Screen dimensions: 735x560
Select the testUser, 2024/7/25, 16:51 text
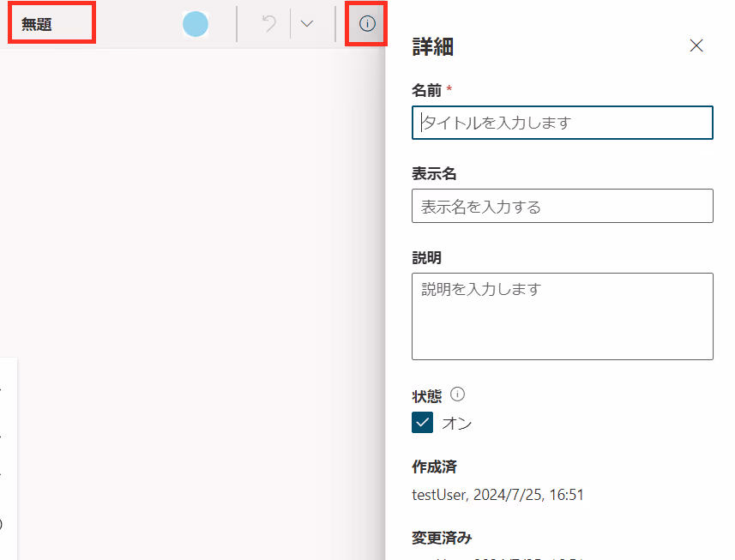point(497,495)
